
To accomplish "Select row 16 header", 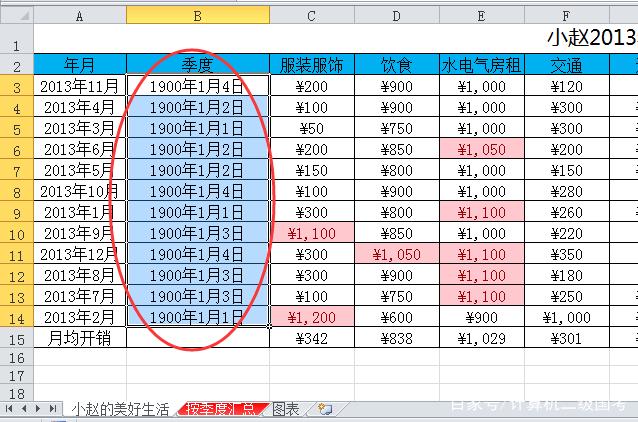I will pyautogui.click(x=17, y=357).
